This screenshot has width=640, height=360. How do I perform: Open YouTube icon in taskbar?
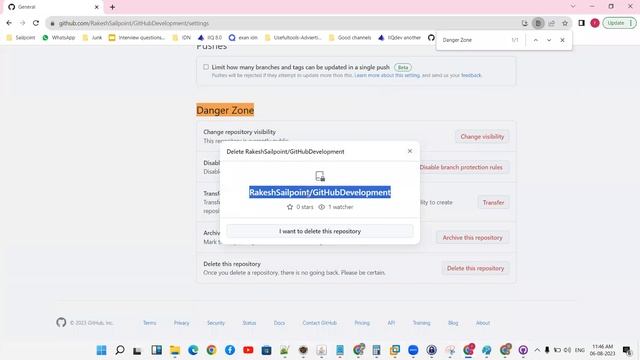[x=248, y=350]
